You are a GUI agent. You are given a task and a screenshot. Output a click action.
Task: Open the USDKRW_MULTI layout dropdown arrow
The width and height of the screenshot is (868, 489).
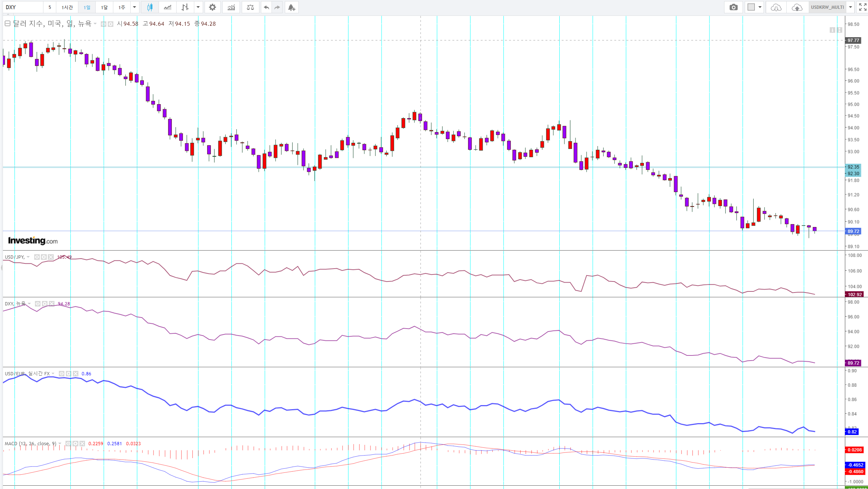pyautogui.click(x=850, y=7)
